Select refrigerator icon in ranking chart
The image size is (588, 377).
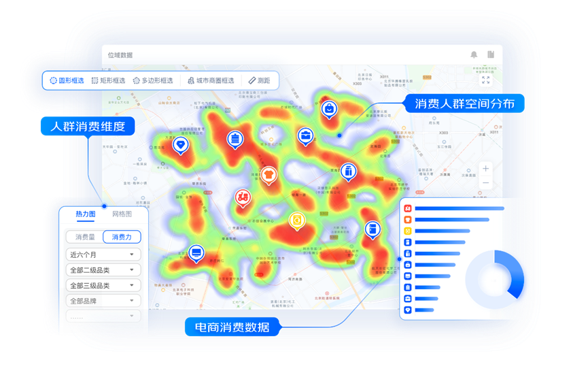pos(408,242)
